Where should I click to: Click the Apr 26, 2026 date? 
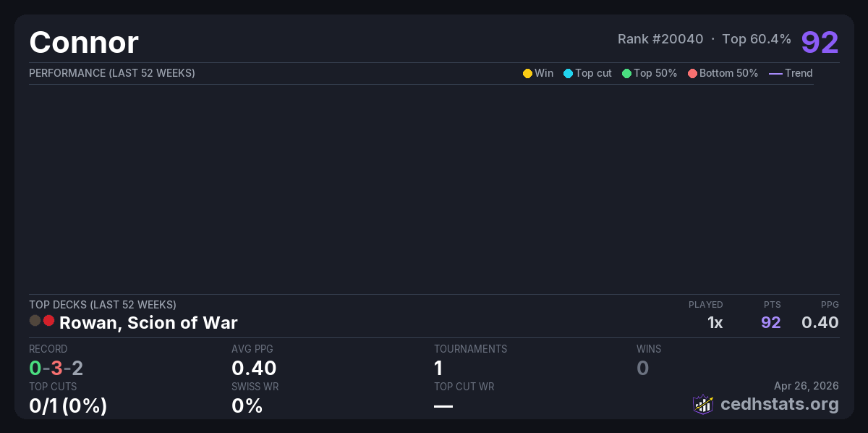coord(807,386)
